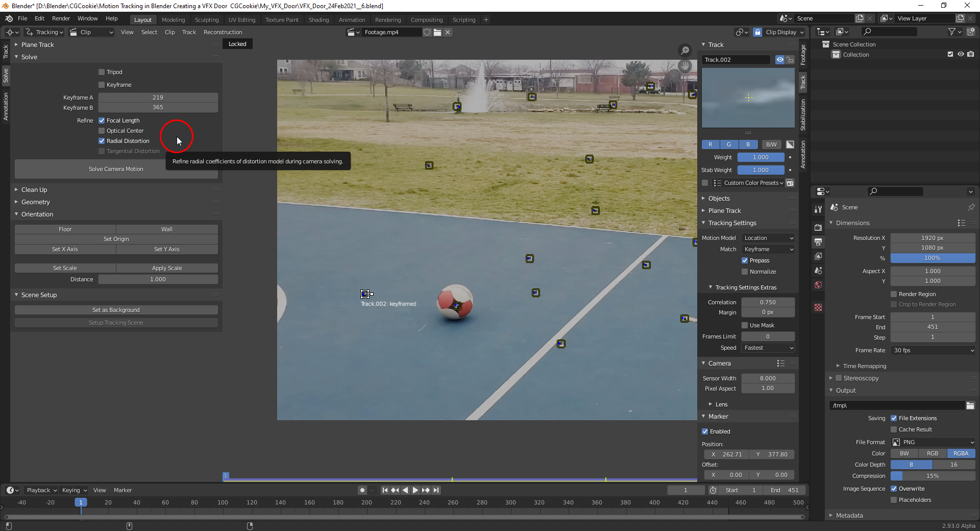Hide the Collection using its eye icon
Screen dimensions: 980x531
pos(961,55)
